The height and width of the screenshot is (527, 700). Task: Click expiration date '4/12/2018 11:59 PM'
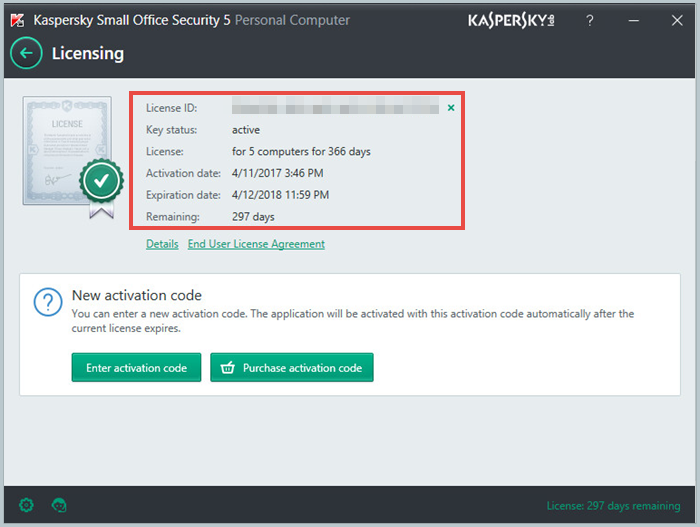tap(280, 195)
